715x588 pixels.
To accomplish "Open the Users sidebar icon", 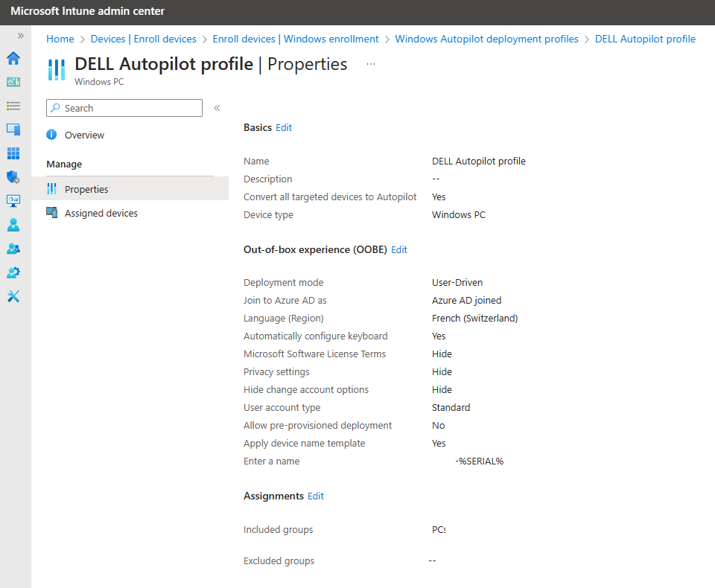I will click(x=13, y=225).
